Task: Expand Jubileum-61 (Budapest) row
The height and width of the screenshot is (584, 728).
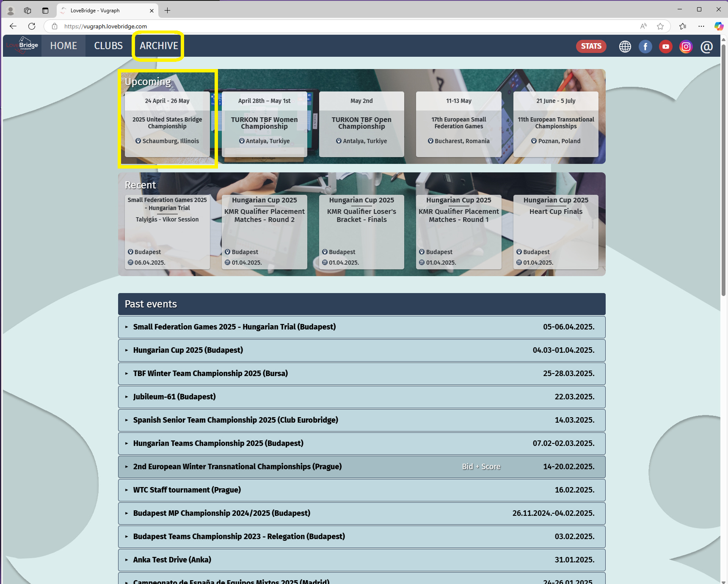Action: coord(362,397)
